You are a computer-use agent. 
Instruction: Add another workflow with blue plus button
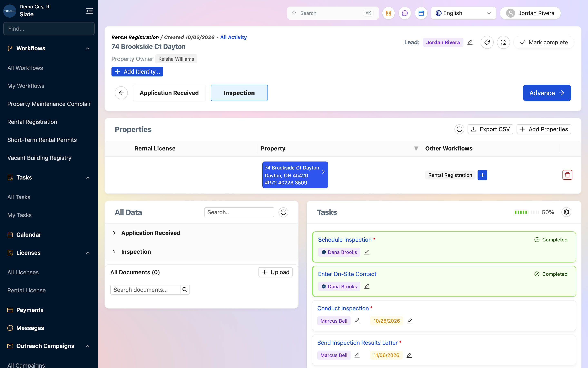tap(482, 175)
